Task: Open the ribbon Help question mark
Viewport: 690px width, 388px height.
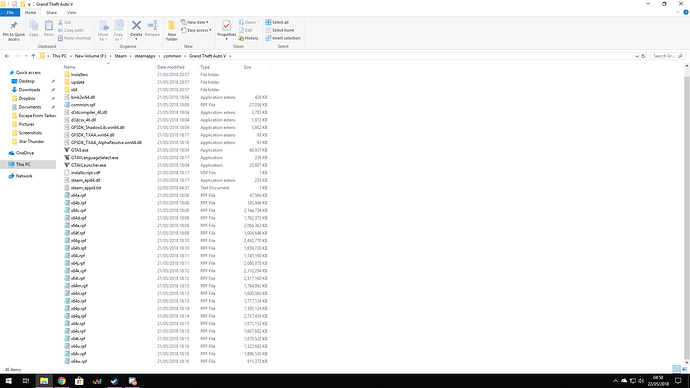Action: click(x=686, y=12)
